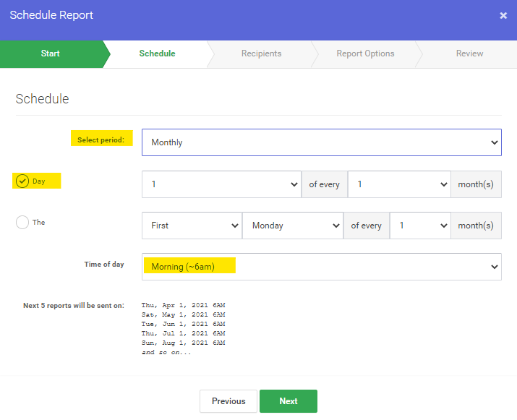Open month interval dropdown in 'The' row
This screenshot has width=517, height=420.
pos(420,226)
